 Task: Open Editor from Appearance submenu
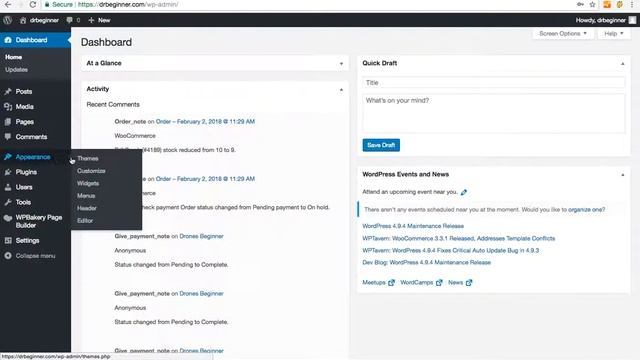[85, 221]
